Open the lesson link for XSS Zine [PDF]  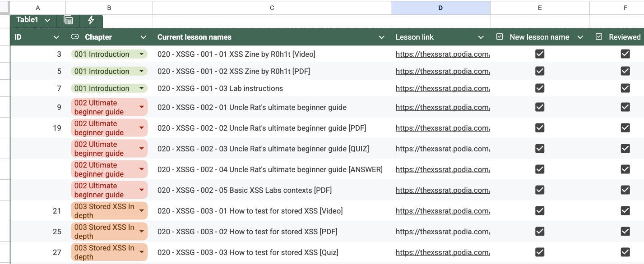point(443,71)
